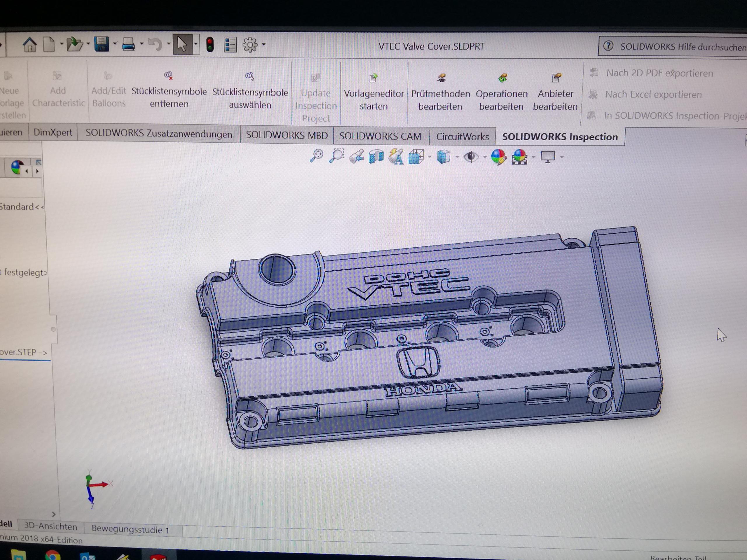Toggle Hide/Show Items eye icon
The width and height of the screenshot is (747, 560).
pyautogui.click(x=471, y=157)
